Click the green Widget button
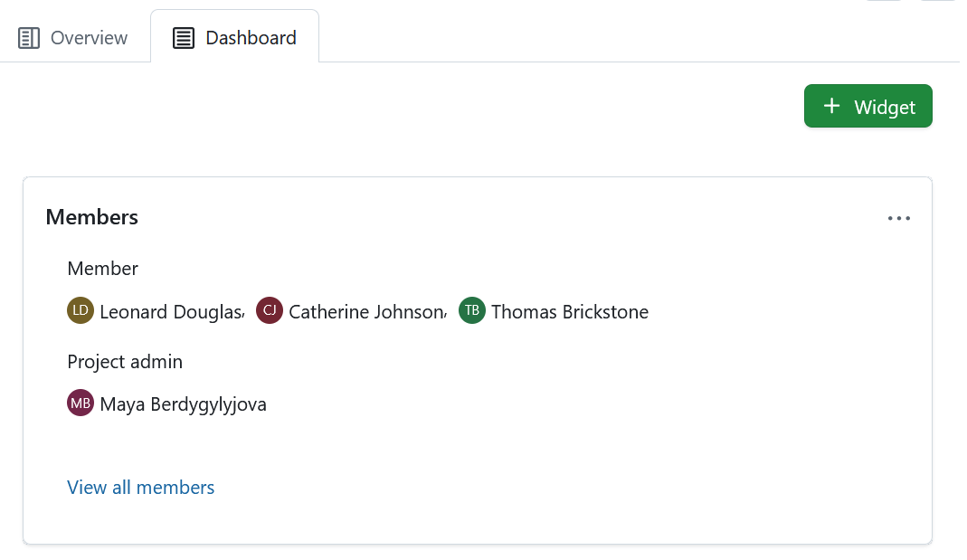This screenshot has height=560, width=967. [867, 106]
